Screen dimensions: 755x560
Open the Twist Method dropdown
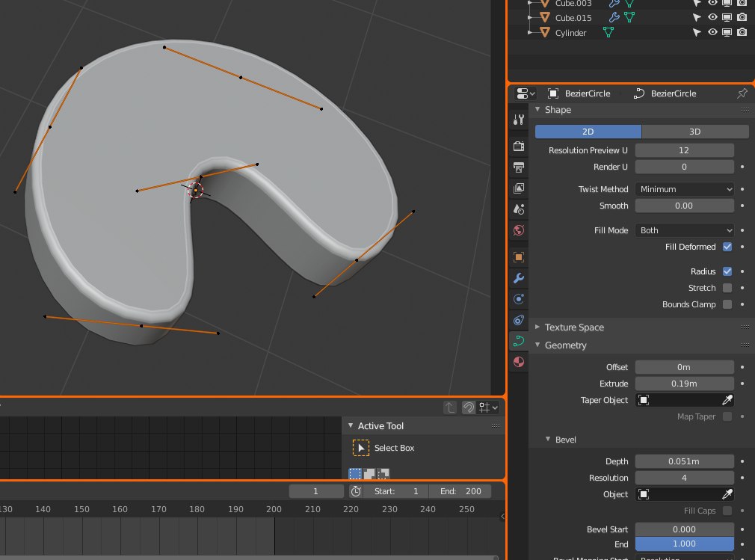(x=684, y=189)
